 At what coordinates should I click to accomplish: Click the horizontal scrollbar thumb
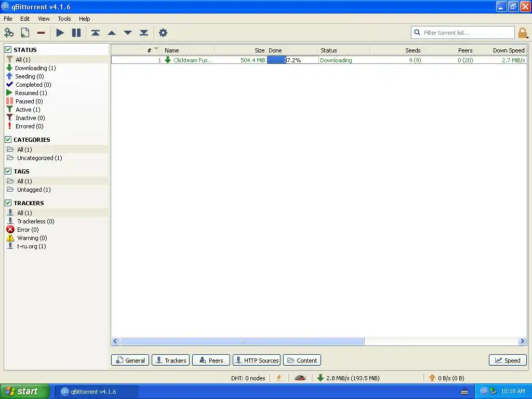coord(242,341)
